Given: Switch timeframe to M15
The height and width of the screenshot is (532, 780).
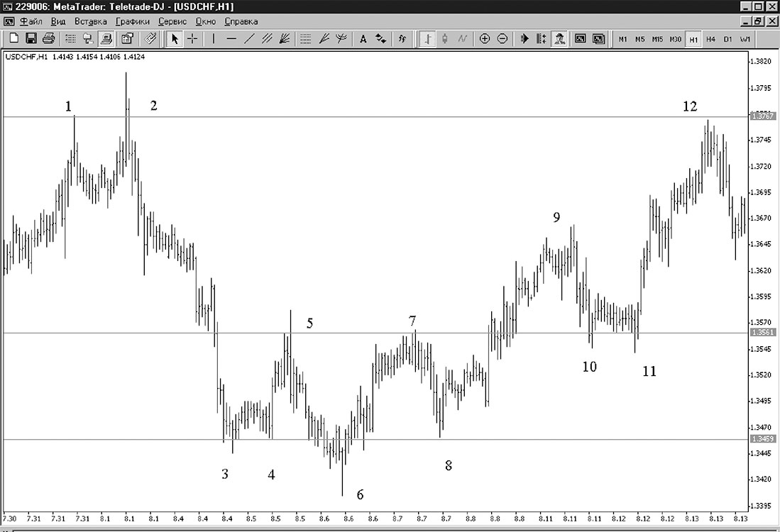Looking at the screenshot, I should click(657, 39).
